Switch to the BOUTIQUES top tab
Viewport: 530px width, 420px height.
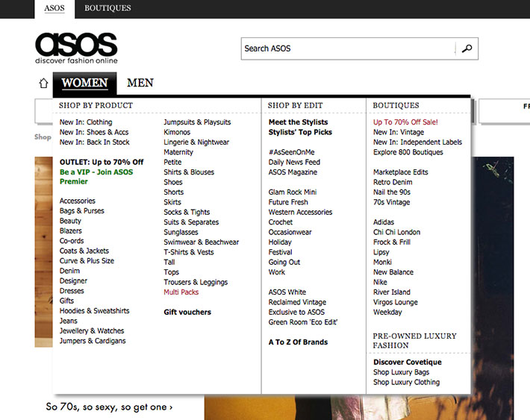(107, 8)
